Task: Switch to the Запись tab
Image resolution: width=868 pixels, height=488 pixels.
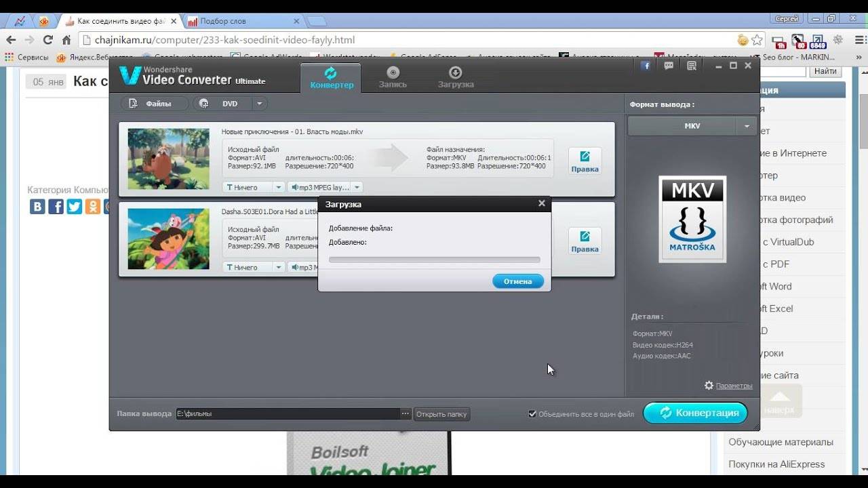Action: [393, 78]
